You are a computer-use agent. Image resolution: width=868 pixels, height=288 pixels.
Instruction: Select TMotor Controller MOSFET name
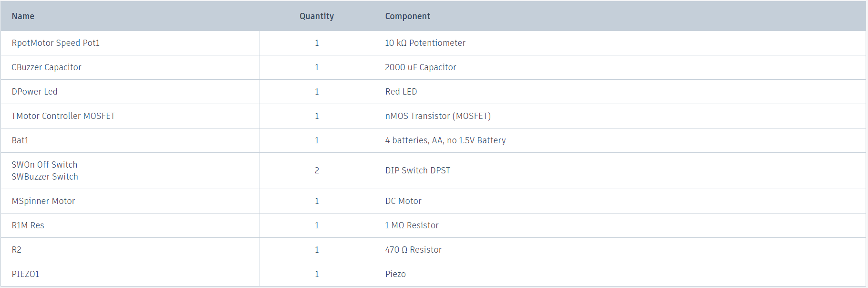(x=63, y=116)
